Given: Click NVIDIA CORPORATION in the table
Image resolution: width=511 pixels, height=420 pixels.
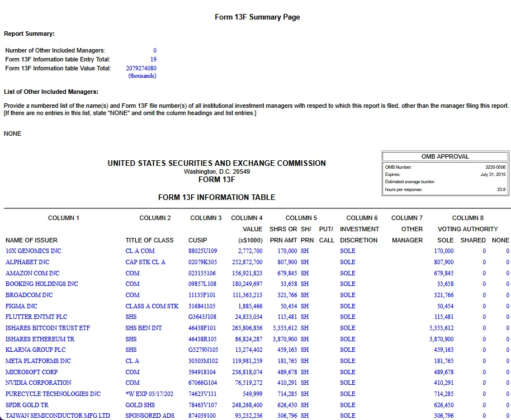Looking at the screenshot, I should pyautogui.click(x=38, y=383).
